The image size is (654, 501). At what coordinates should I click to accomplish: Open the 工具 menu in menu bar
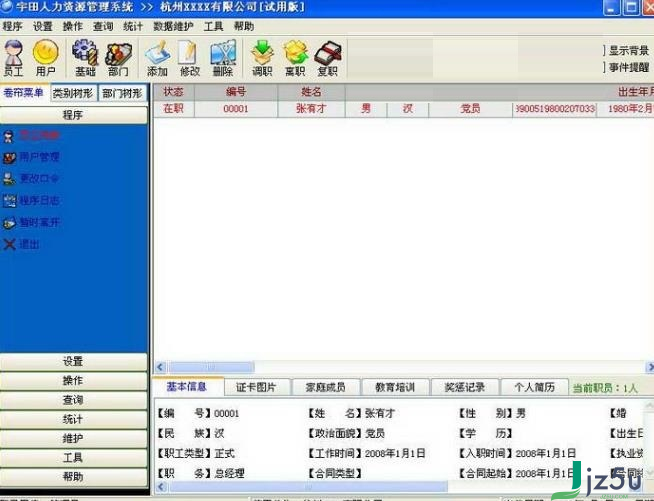(214, 26)
